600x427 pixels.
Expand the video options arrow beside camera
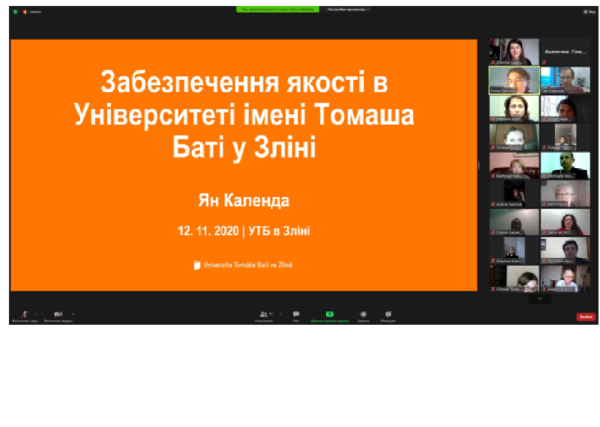73,314
